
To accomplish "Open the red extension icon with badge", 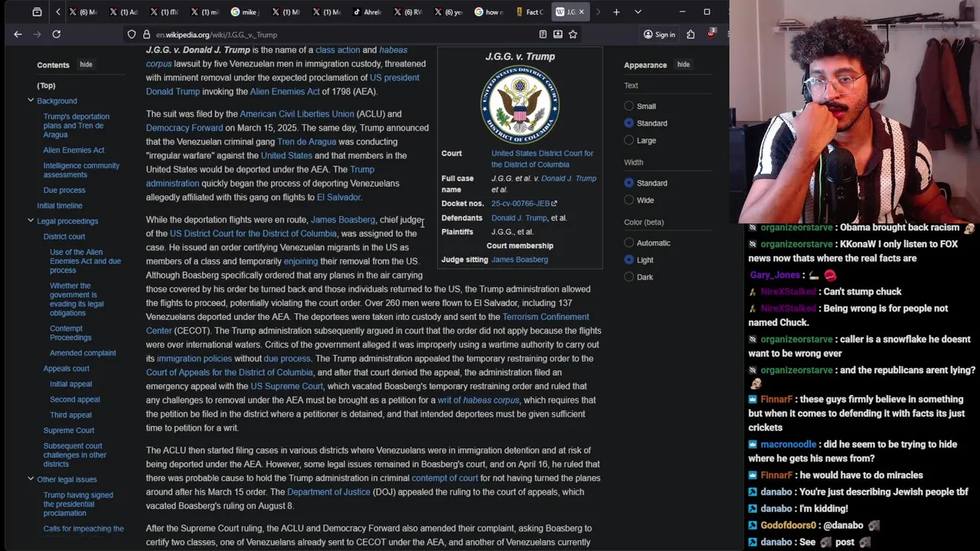I will pos(711,34).
